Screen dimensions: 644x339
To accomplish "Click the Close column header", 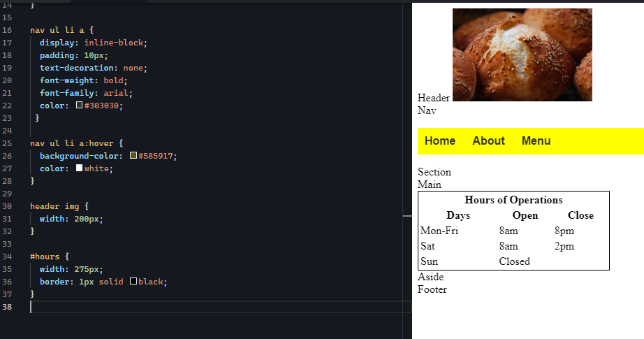I will 580,215.
